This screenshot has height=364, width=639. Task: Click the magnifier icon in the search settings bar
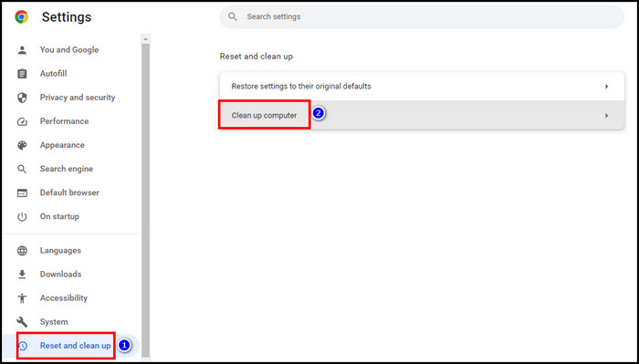pos(232,16)
